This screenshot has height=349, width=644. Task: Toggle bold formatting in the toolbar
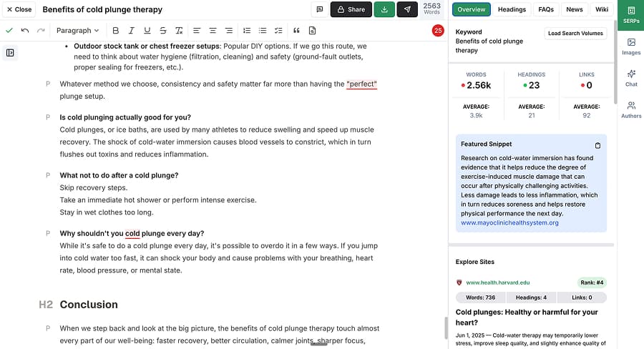click(115, 31)
